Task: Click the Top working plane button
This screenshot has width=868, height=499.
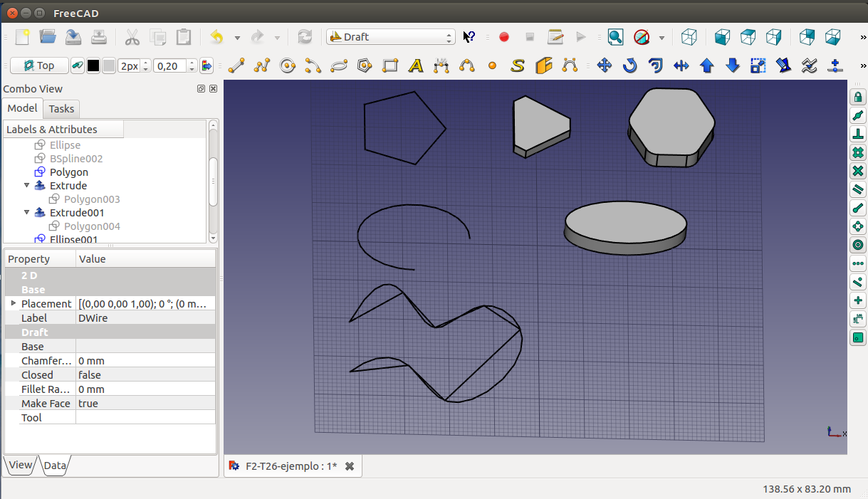Action: click(x=39, y=66)
